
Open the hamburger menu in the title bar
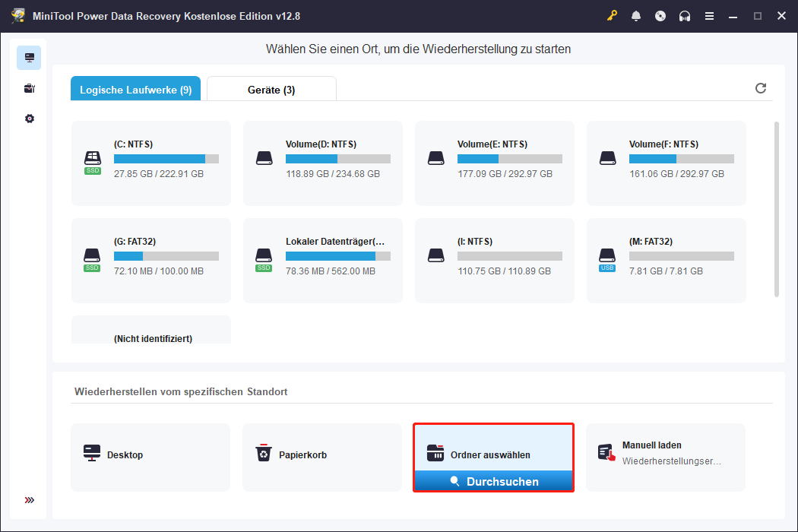pos(709,15)
